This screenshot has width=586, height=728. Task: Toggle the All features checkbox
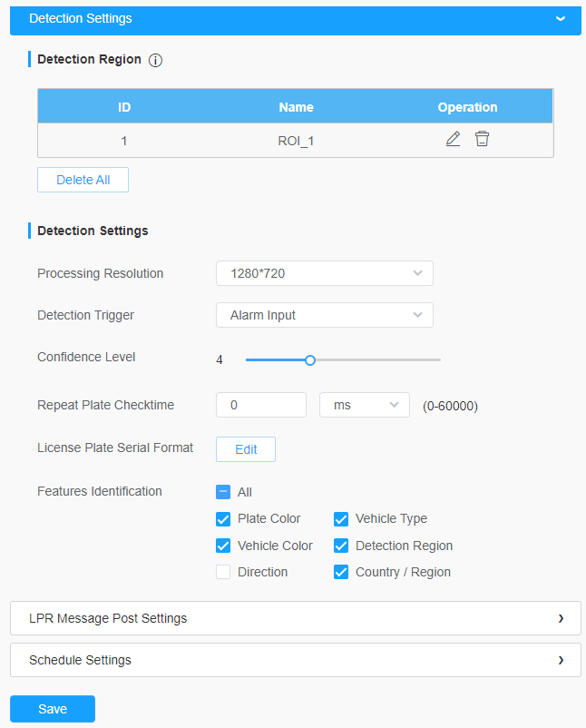coord(223,492)
